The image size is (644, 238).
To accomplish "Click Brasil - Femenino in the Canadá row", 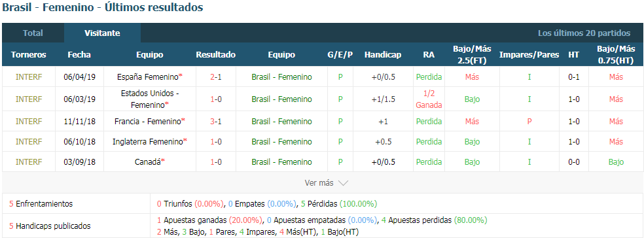I will [281, 161].
